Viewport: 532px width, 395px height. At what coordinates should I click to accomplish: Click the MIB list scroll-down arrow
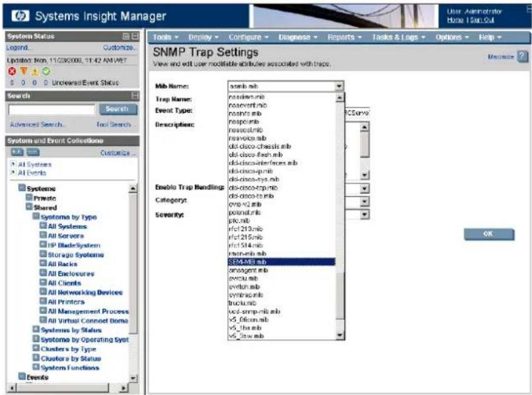(340, 336)
